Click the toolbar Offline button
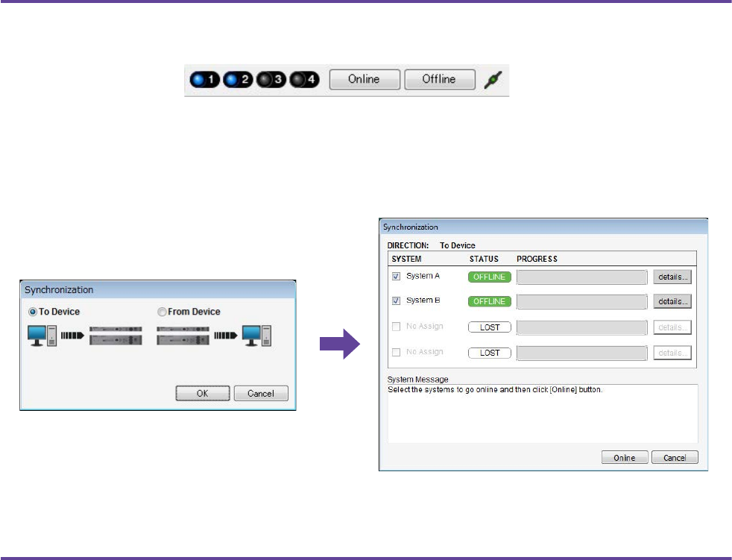732x560 pixels. [440, 79]
